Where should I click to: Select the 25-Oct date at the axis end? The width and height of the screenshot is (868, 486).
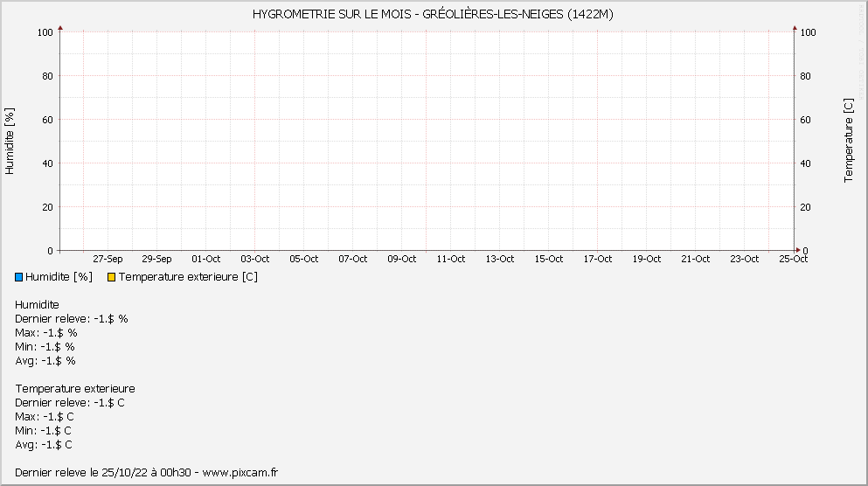point(793,259)
